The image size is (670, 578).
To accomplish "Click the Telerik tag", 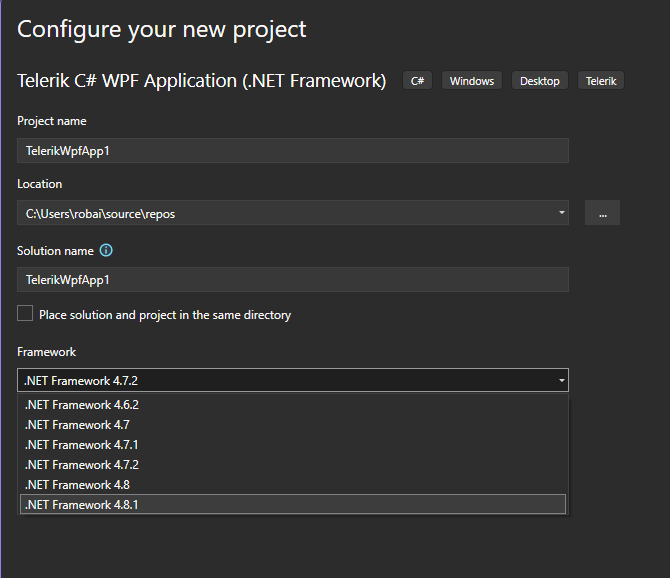I will (x=601, y=81).
